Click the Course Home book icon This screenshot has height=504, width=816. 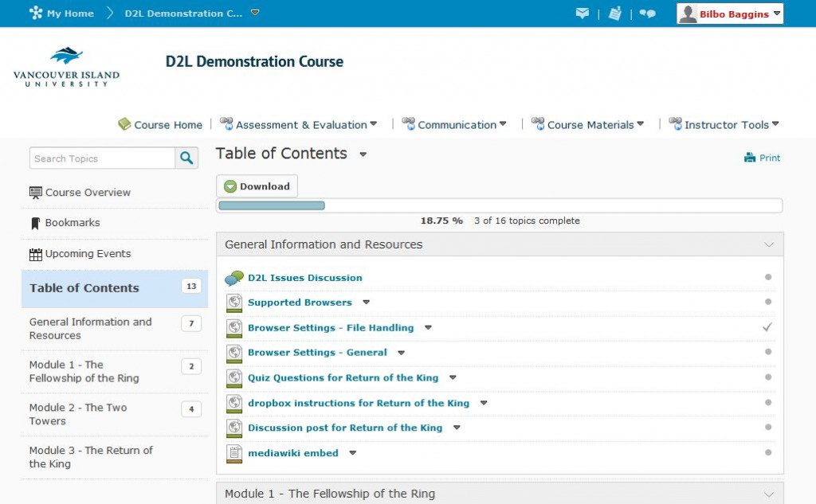tap(124, 123)
